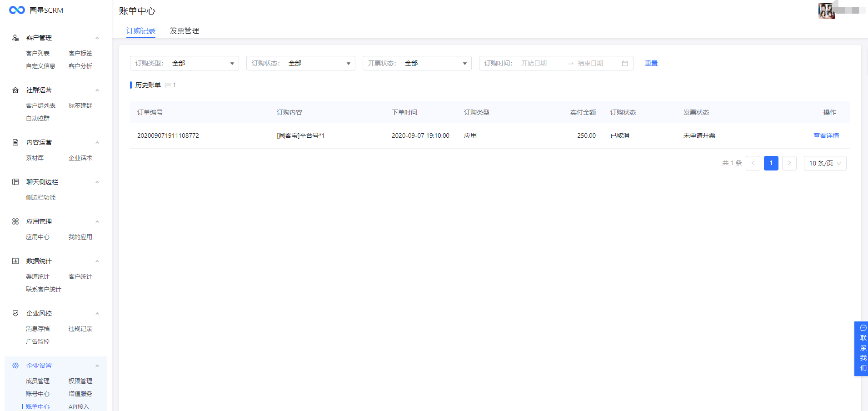Click the 聊天侧边栏 panel icon
This screenshot has height=411, width=868.
[15, 182]
